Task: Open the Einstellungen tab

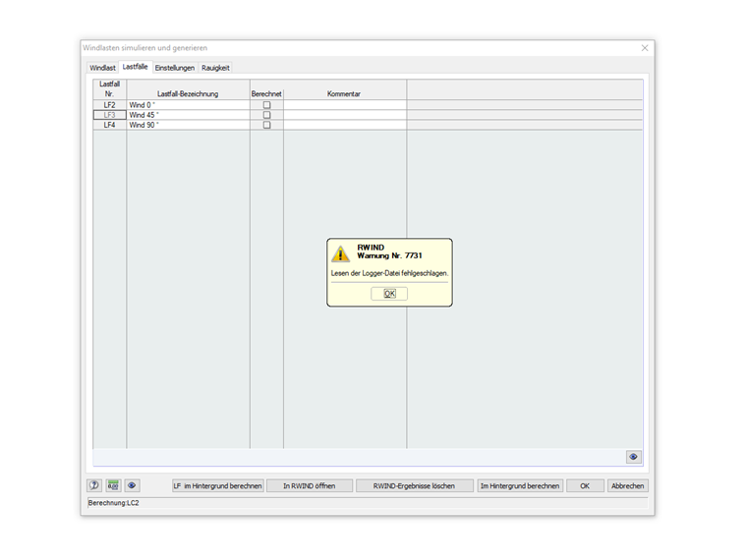Action: [x=175, y=68]
